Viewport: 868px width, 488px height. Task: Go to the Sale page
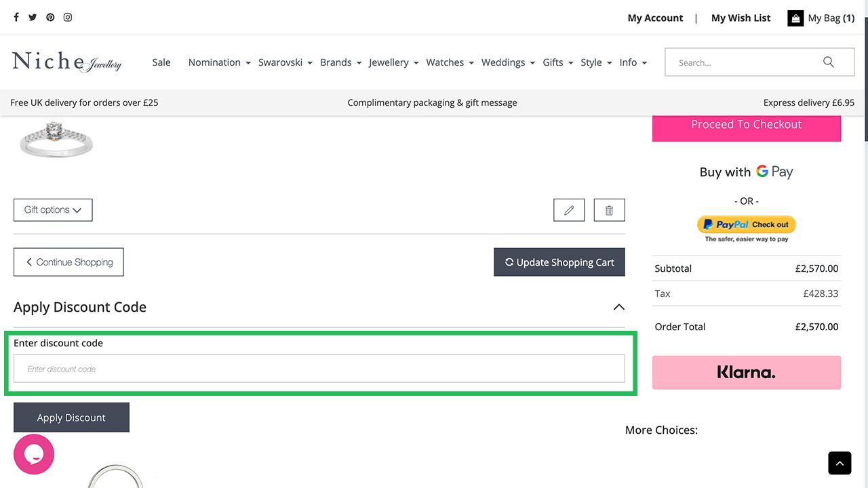161,62
